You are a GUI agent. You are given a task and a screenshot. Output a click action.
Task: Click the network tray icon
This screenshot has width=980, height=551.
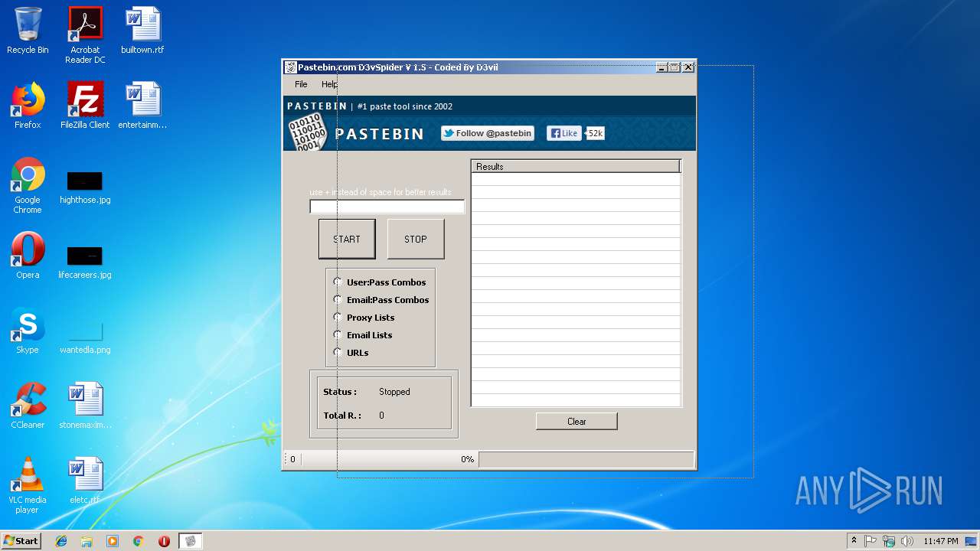tap(889, 541)
